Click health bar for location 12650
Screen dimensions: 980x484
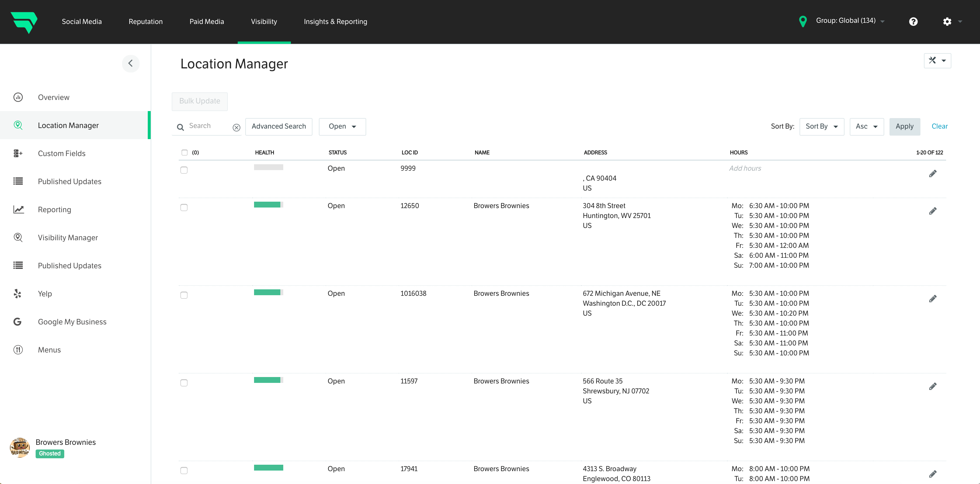point(269,205)
